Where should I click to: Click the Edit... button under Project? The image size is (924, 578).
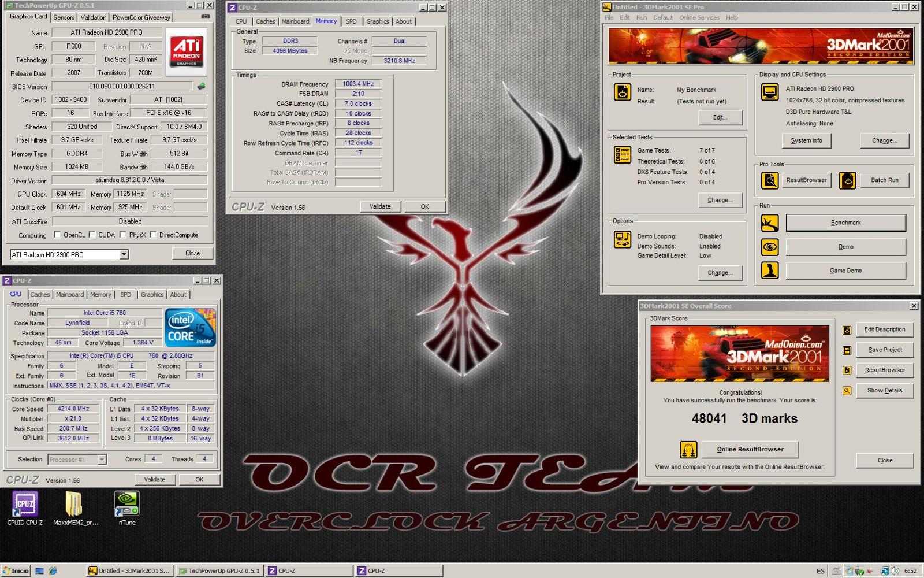pos(720,117)
